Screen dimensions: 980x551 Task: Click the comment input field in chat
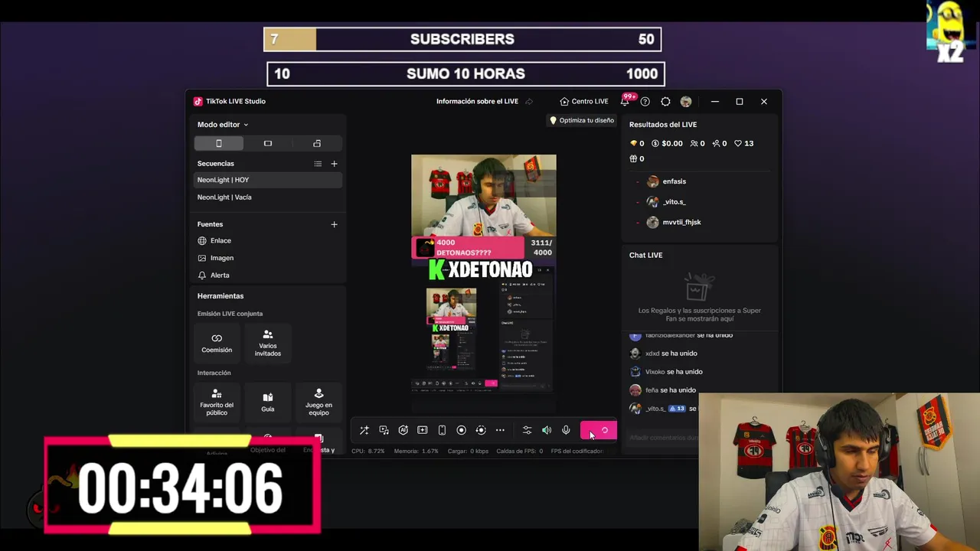tap(663, 438)
